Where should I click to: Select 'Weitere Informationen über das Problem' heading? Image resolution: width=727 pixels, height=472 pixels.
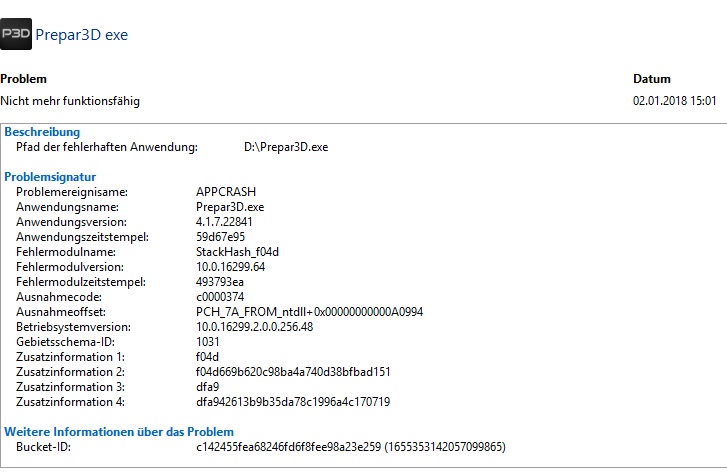[x=119, y=432]
